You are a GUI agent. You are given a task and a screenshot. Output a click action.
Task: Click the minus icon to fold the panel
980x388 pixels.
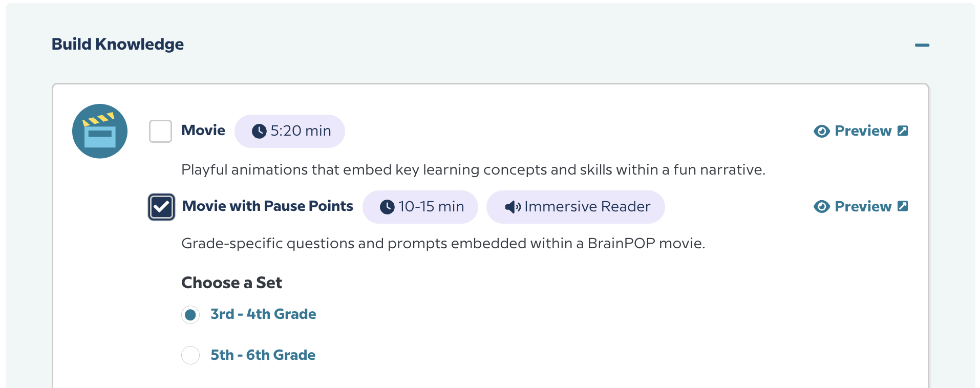922,45
